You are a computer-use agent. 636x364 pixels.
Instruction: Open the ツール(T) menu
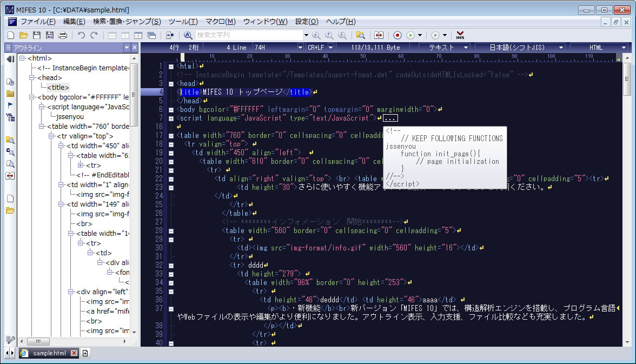(183, 22)
